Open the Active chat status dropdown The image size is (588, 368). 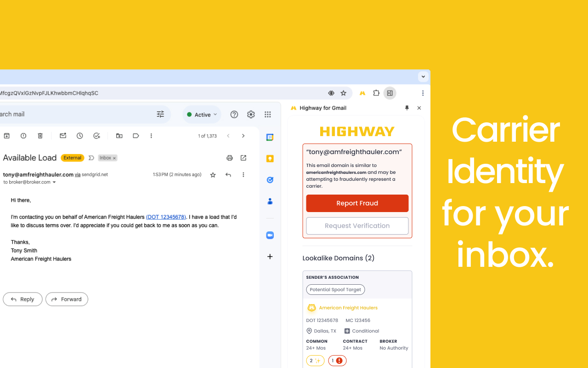click(202, 114)
